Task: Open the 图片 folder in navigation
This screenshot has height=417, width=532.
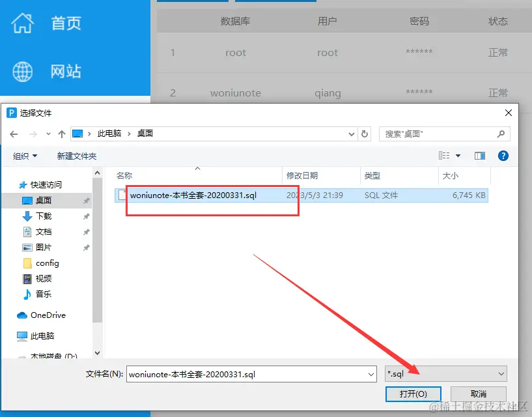Action: click(44, 247)
